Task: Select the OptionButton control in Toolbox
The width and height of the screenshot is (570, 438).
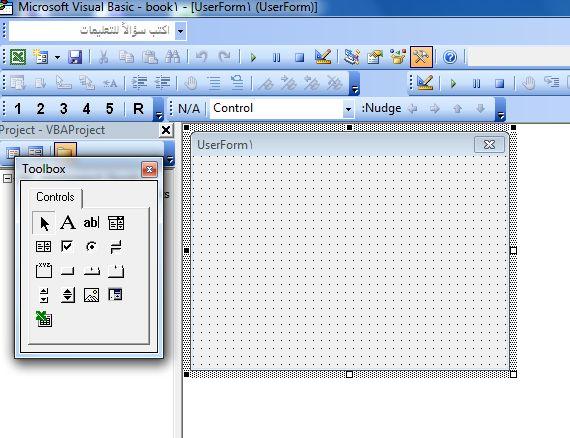Action: click(91, 247)
